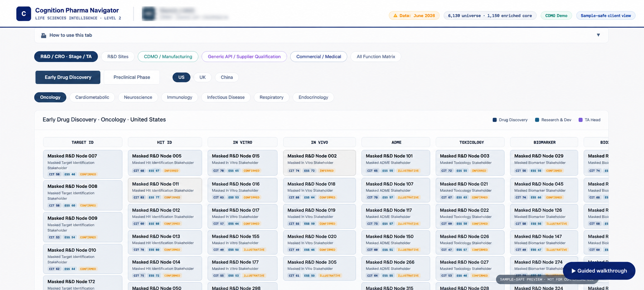
Task: Click Early Drug Discovery · Oncology · United States heading
Action: click(104, 120)
